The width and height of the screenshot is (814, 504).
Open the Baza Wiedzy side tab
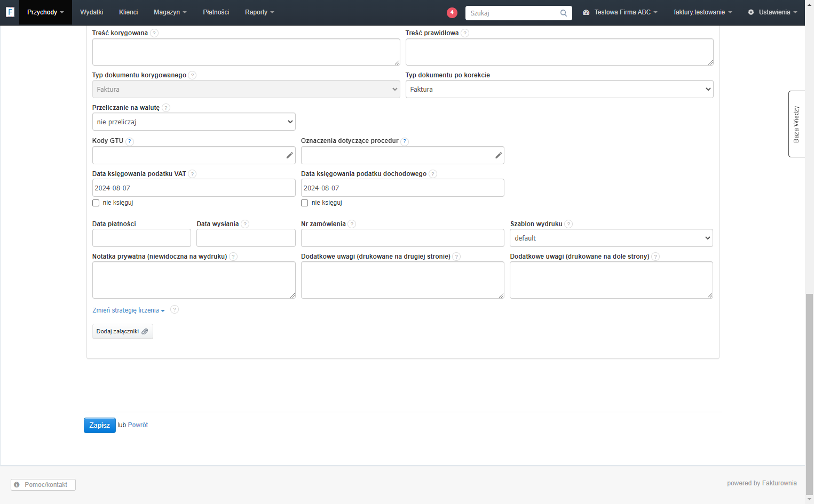pyautogui.click(x=796, y=124)
